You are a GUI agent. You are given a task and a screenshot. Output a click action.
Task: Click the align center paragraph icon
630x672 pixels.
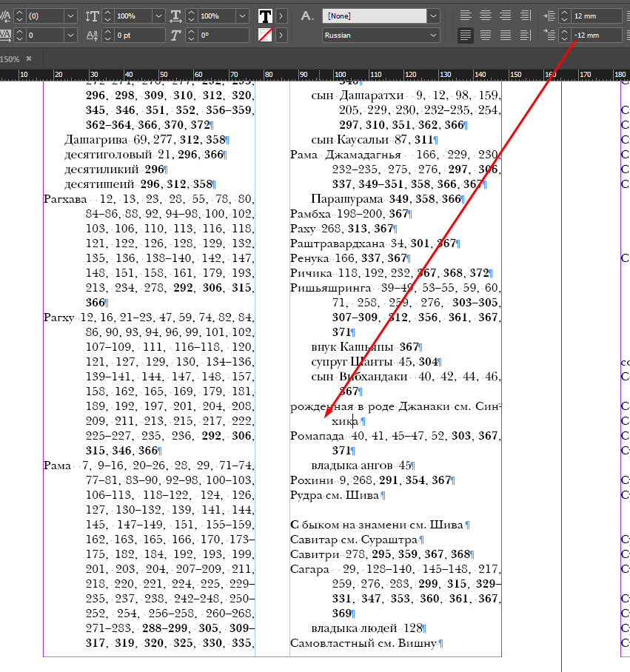(486, 16)
